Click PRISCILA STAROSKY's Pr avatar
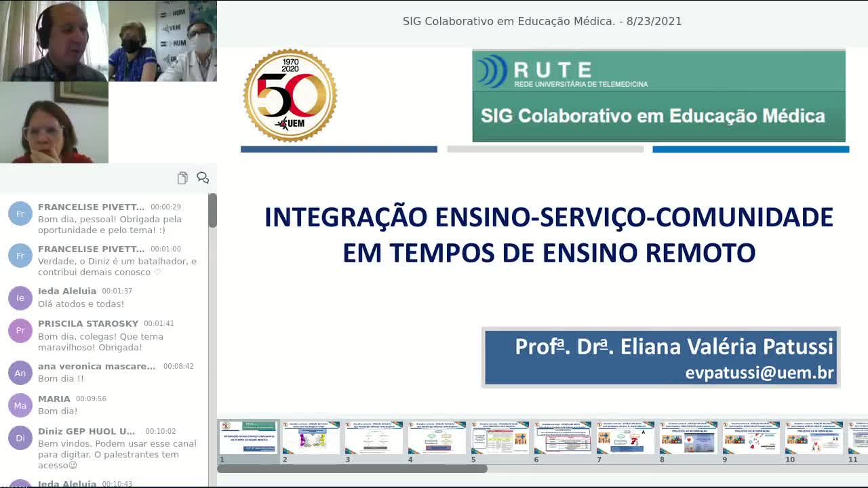This screenshot has height=488, width=868. click(20, 330)
